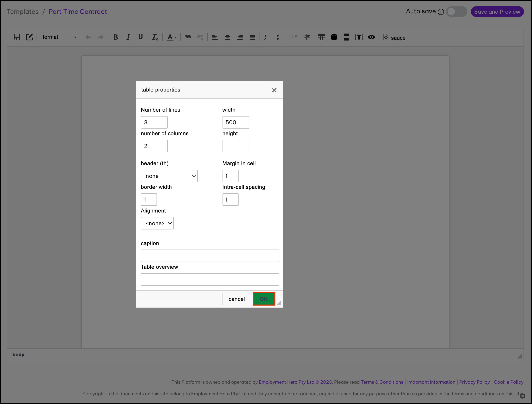Click the floppy-disk Save icon in toolbar
This screenshot has width=532, height=404.
[x=17, y=37]
